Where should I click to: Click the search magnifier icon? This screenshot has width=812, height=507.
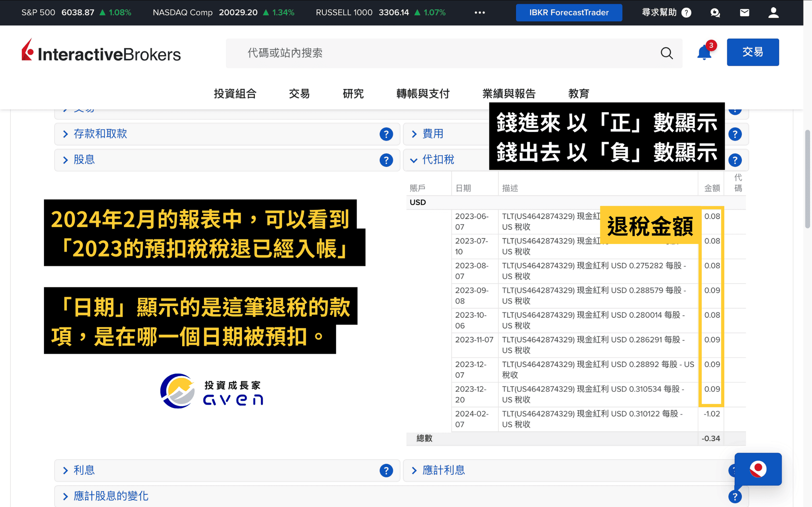666,53
